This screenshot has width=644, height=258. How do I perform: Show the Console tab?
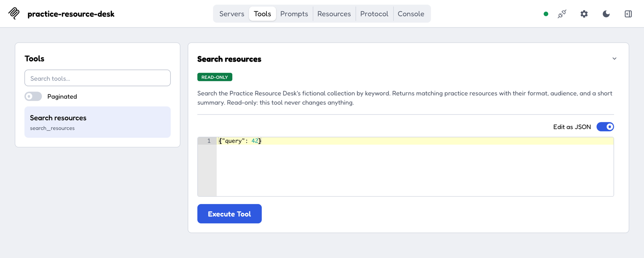pyautogui.click(x=411, y=14)
